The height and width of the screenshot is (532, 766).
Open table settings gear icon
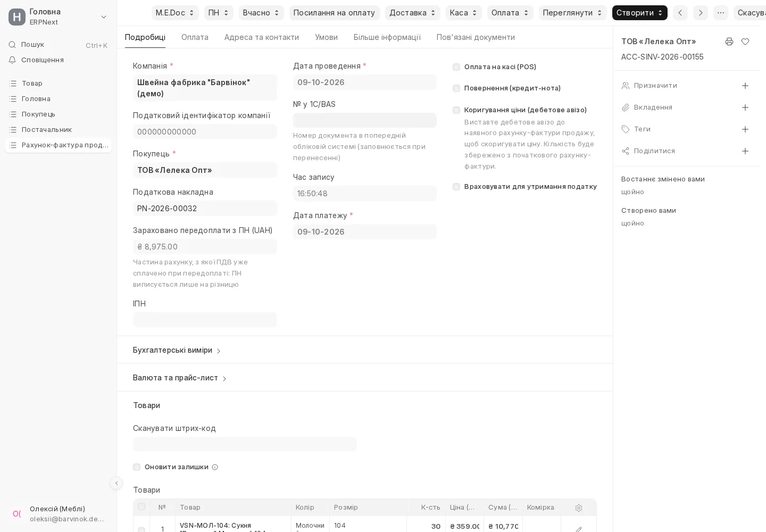(579, 508)
